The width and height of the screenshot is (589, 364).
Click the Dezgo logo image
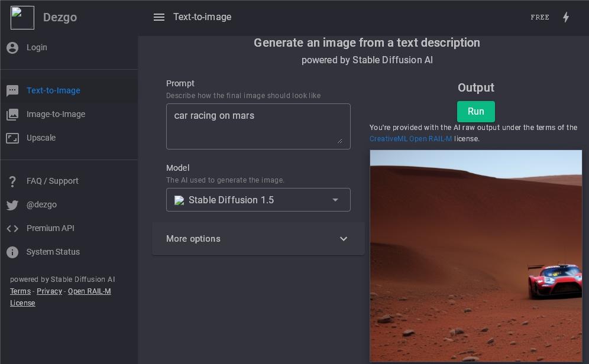pos(22,18)
